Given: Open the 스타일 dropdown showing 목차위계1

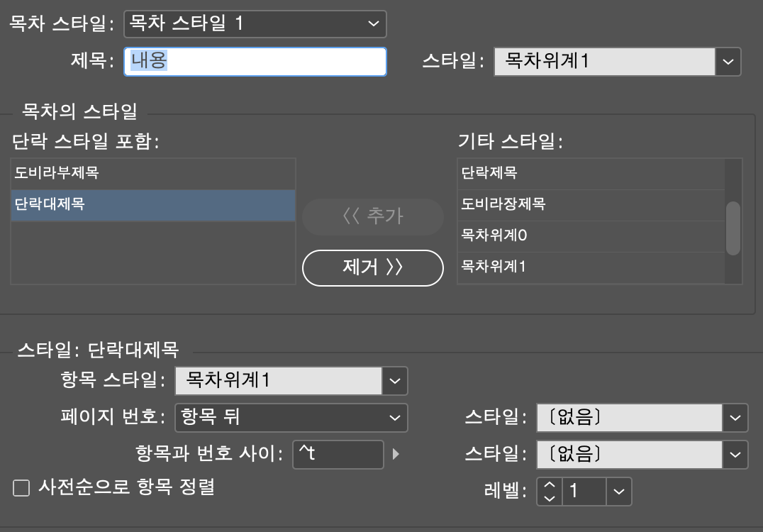Looking at the screenshot, I should pyautogui.click(x=728, y=62).
